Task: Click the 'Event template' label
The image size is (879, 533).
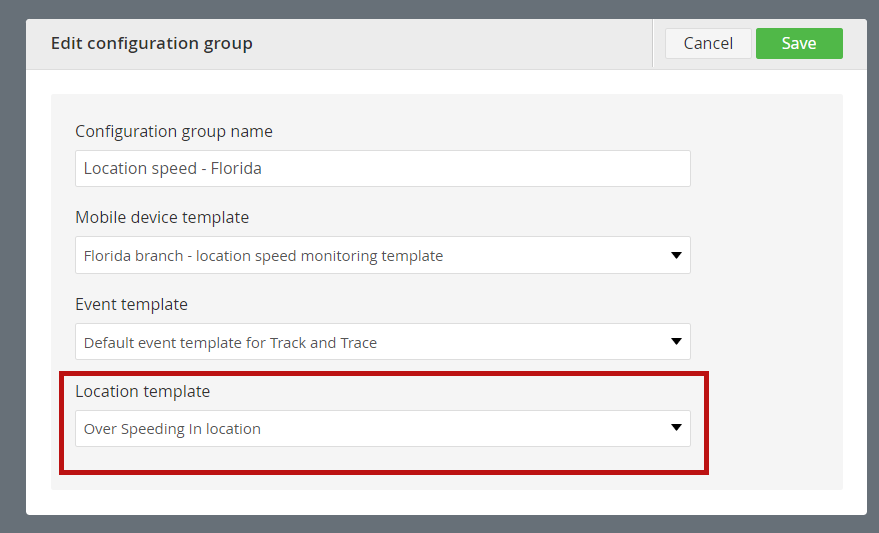Action: [x=131, y=304]
